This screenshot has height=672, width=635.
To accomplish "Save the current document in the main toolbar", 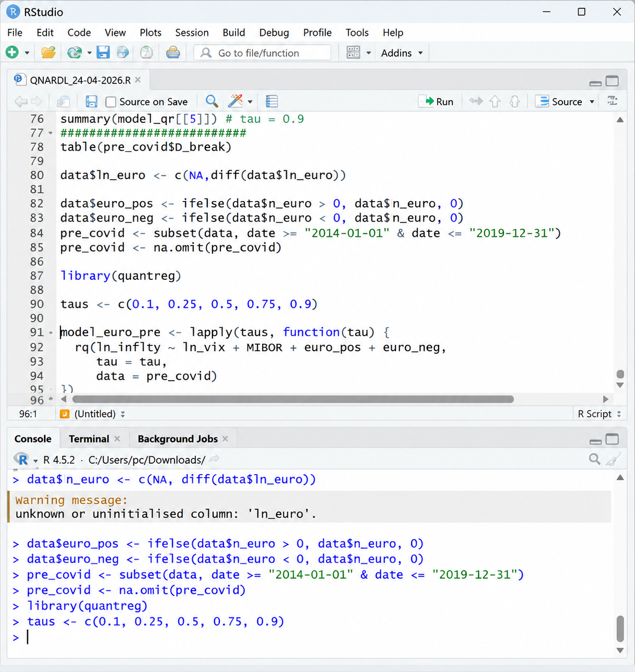I will click(x=103, y=53).
